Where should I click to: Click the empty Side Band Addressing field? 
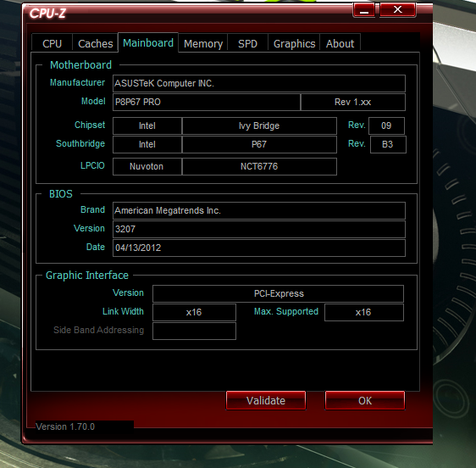tap(194, 331)
